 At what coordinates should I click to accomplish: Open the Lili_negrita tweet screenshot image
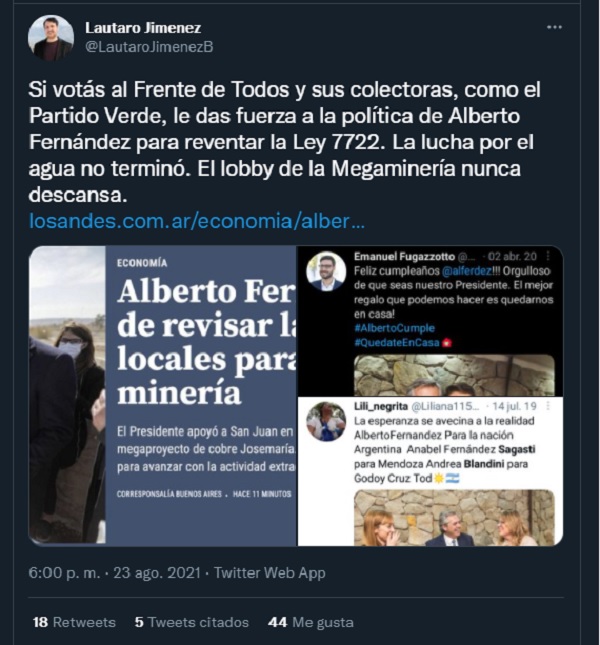pyautogui.click(x=430, y=472)
